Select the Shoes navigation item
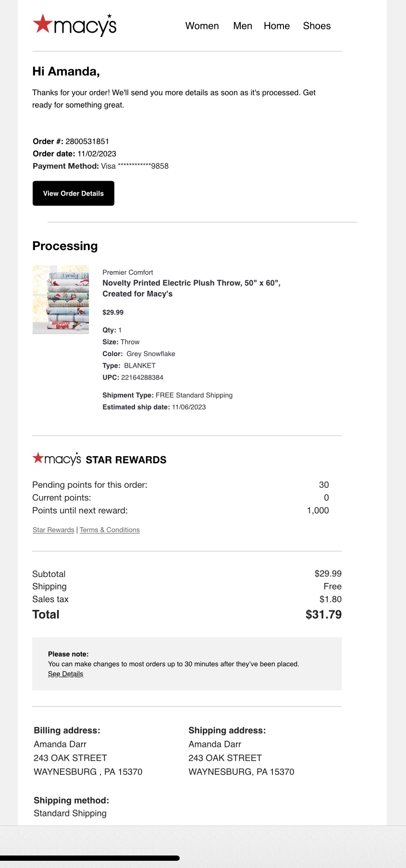Viewport: 406px width, 868px height. pyautogui.click(x=317, y=26)
